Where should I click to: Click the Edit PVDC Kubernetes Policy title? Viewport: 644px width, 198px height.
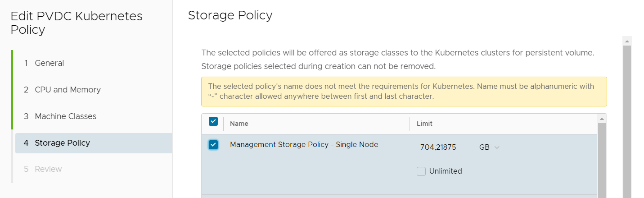tap(77, 23)
